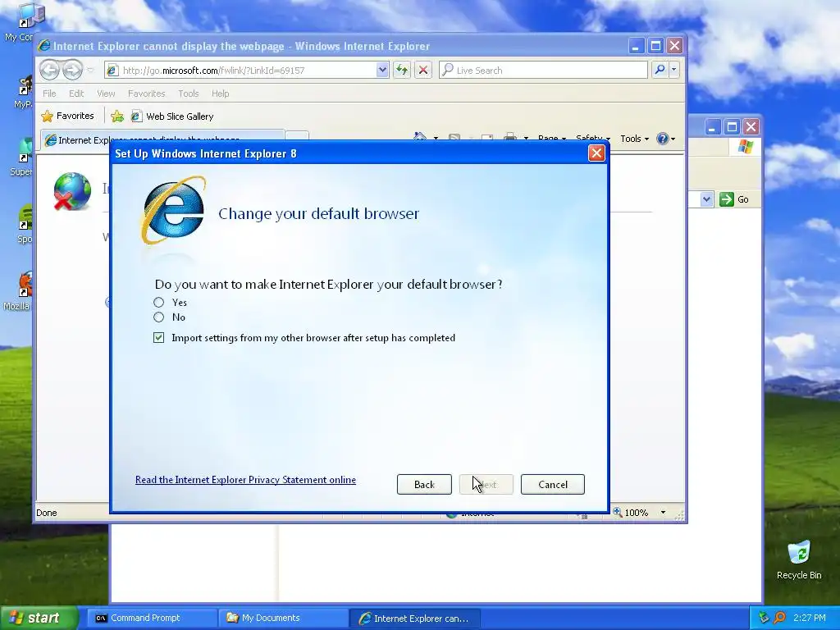This screenshot has width=840, height=630.
Task: Open the Edit menu
Action: pos(76,94)
